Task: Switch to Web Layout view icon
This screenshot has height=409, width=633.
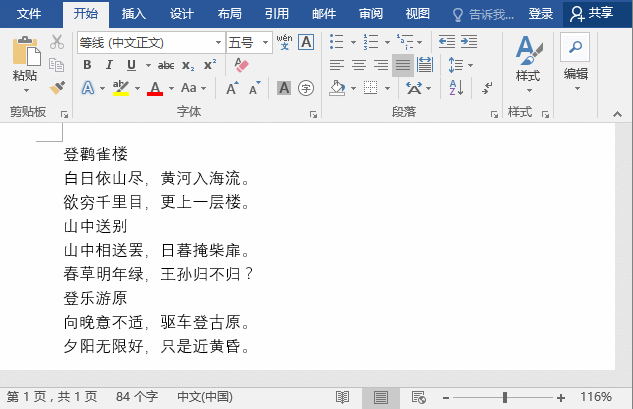Action: coord(418,397)
